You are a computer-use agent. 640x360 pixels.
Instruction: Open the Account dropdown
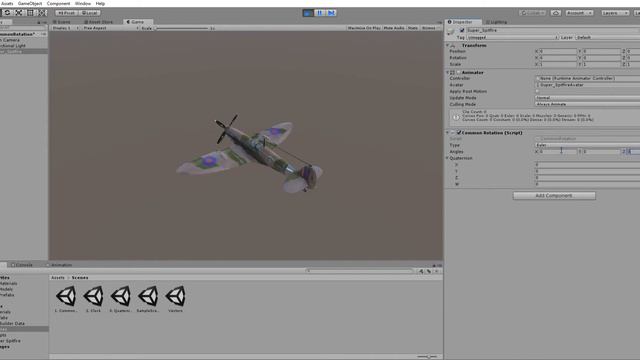pos(579,13)
